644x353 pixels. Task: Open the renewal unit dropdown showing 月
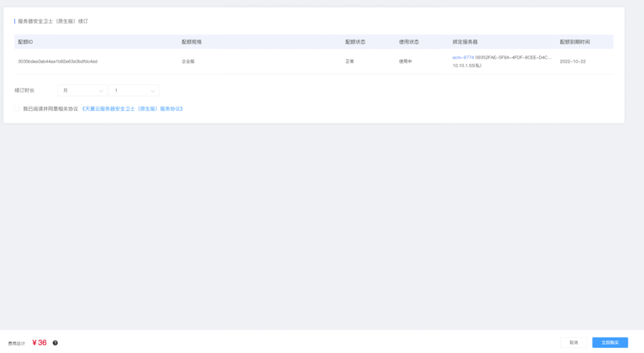pyautogui.click(x=82, y=90)
